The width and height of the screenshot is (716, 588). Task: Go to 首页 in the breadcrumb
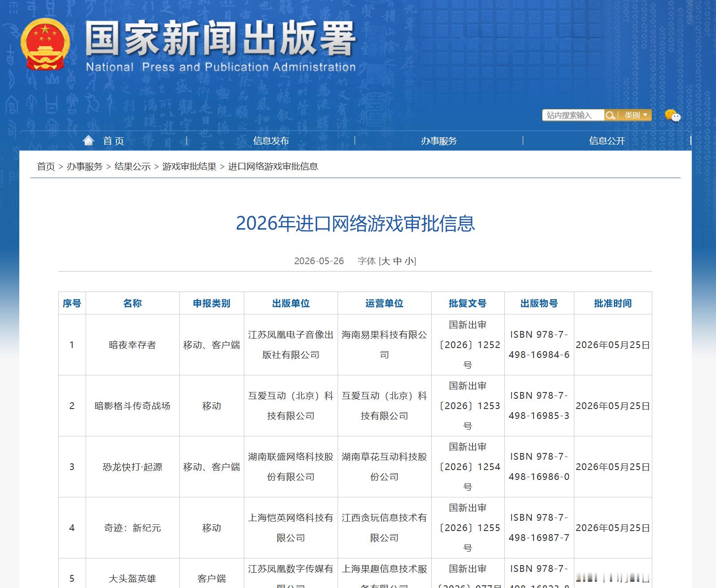(46, 166)
